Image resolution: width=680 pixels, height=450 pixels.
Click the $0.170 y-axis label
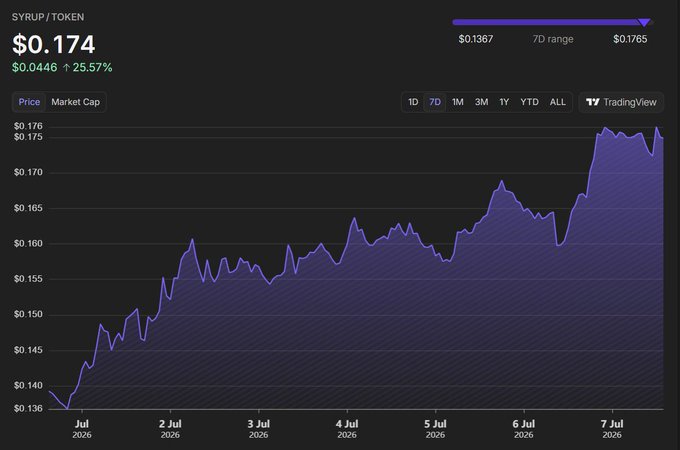28,173
